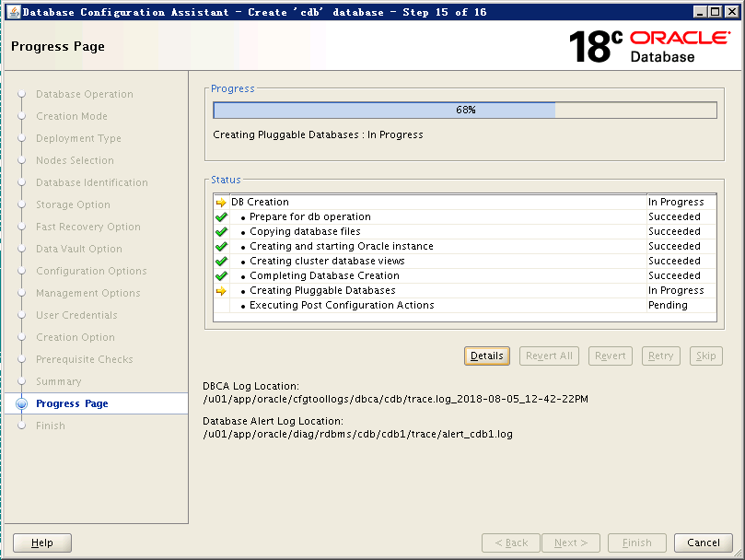Click Copying database files row text
745x560 pixels.
point(305,231)
